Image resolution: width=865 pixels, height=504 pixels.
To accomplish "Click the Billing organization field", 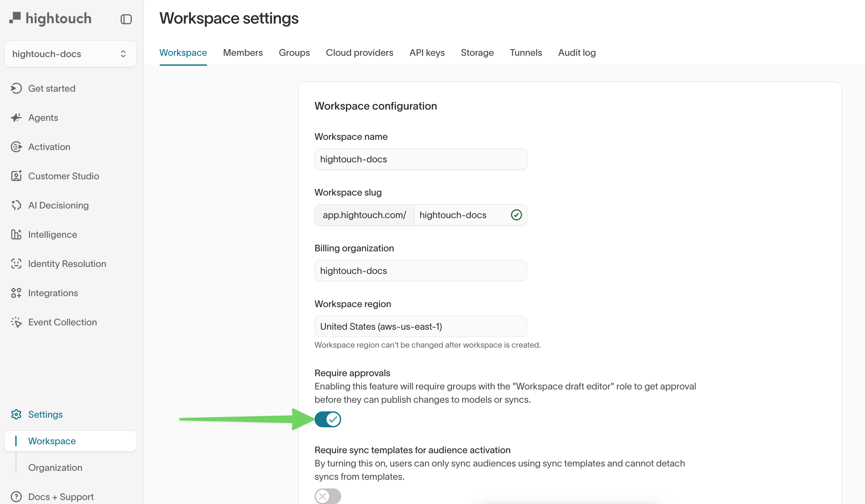I will (x=421, y=270).
